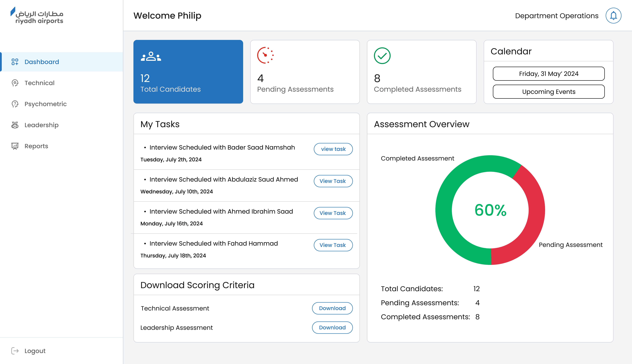Click the My Tasks heading
The height and width of the screenshot is (364, 632).
pos(160,124)
